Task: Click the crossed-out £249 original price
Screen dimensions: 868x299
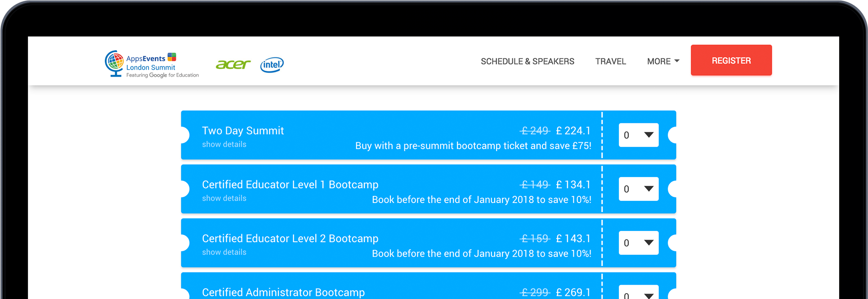Action: coord(535,131)
